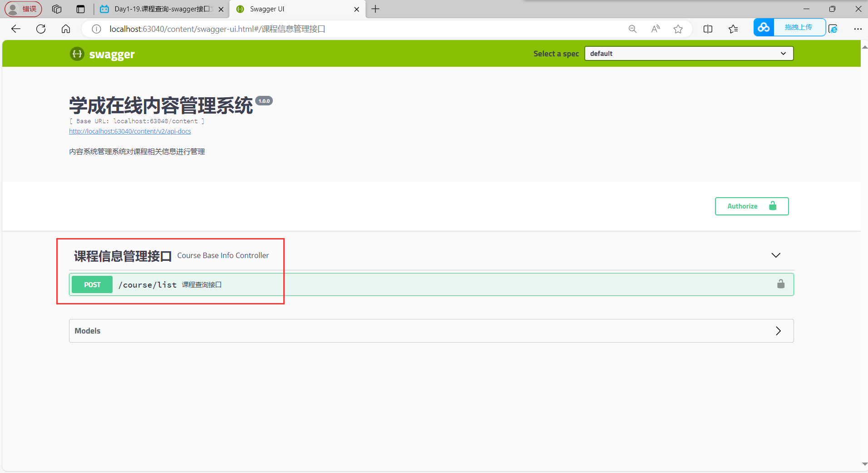Open tab actions menu icon
This screenshot has width=868, height=473.
point(81,9)
